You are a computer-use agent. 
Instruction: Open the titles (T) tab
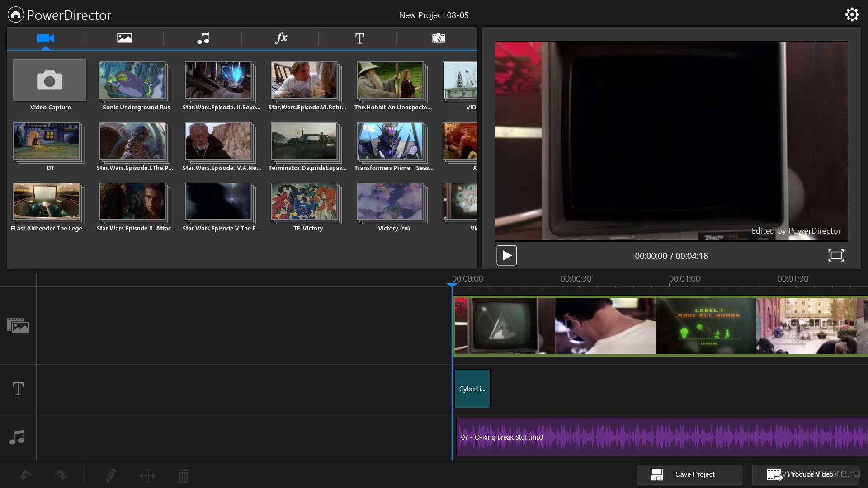point(359,38)
